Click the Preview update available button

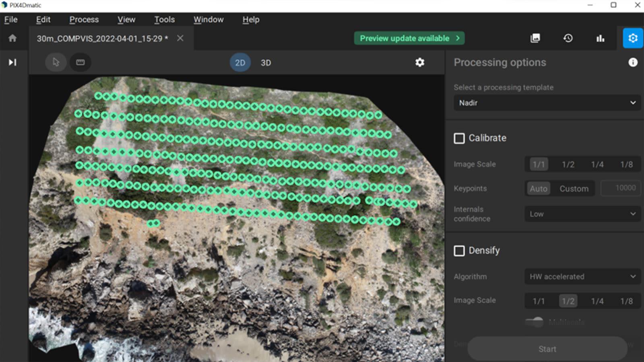(409, 38)
